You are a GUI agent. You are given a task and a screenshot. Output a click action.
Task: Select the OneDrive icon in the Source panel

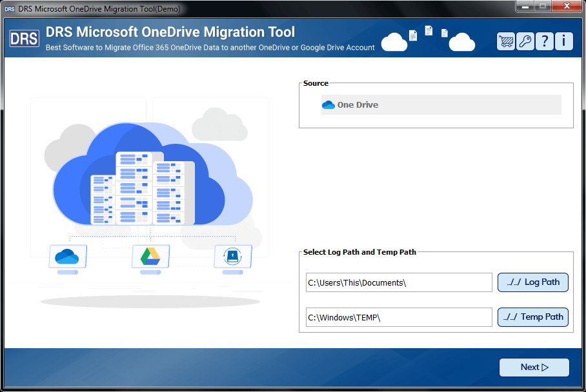point(328,104)
